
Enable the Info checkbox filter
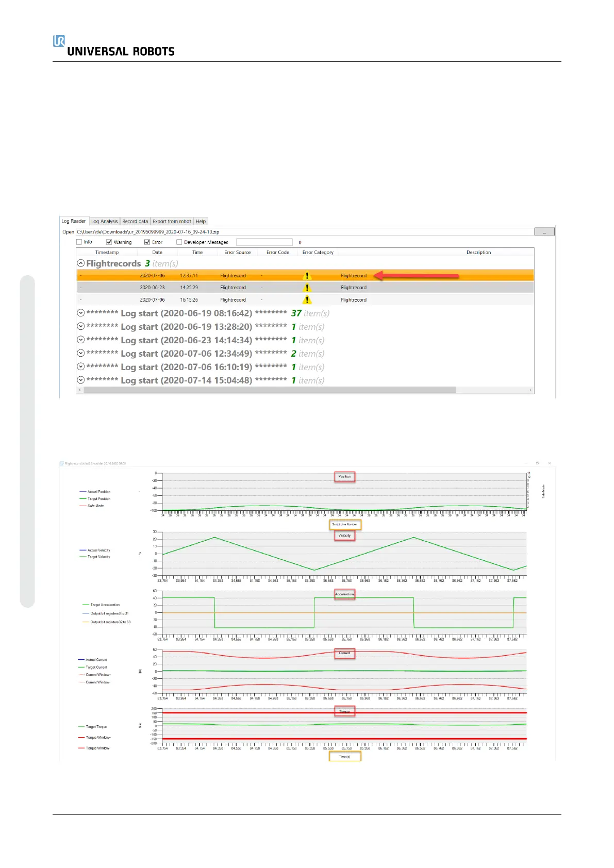79,242
